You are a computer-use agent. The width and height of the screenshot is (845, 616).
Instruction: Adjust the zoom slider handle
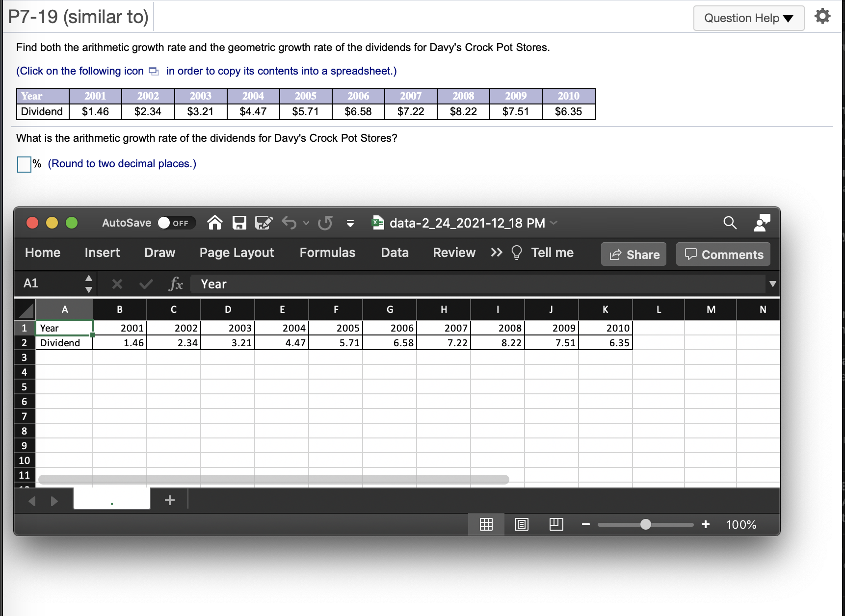pos(646,524)
